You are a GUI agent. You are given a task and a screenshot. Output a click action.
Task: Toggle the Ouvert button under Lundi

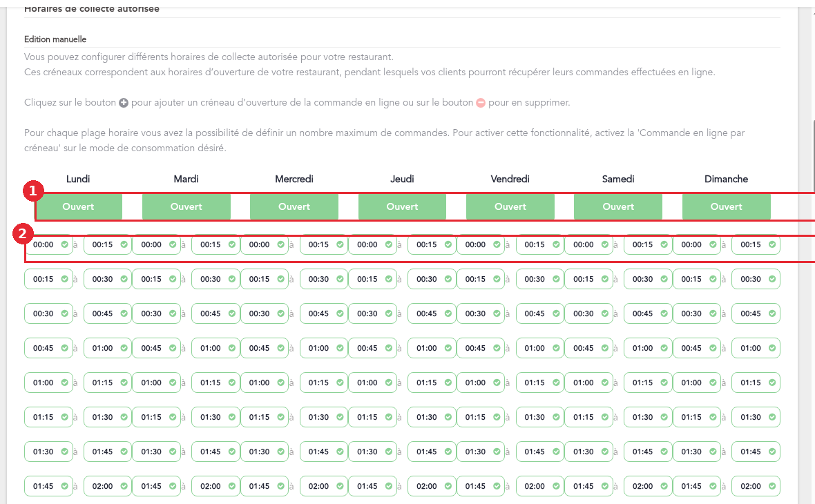[x=79, y=206]
